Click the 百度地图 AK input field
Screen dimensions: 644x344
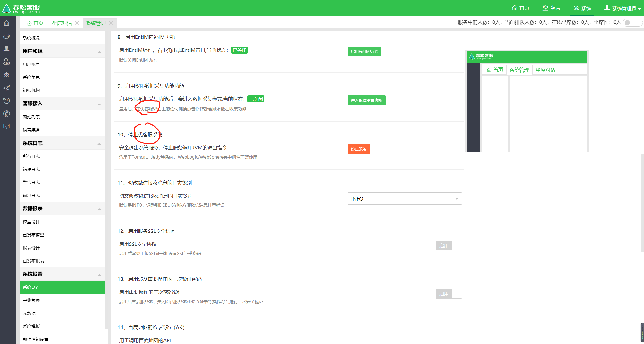pos(404,341)
